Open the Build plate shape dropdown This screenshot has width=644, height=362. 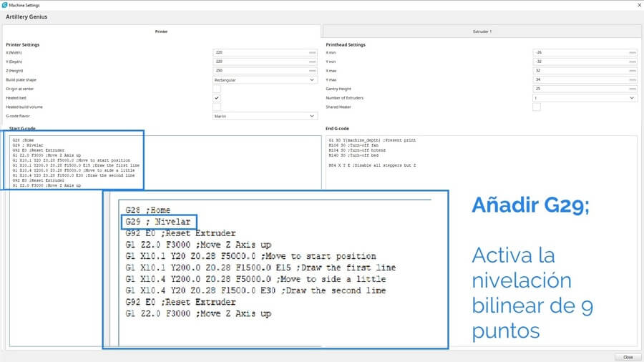(x=265, y=79)
